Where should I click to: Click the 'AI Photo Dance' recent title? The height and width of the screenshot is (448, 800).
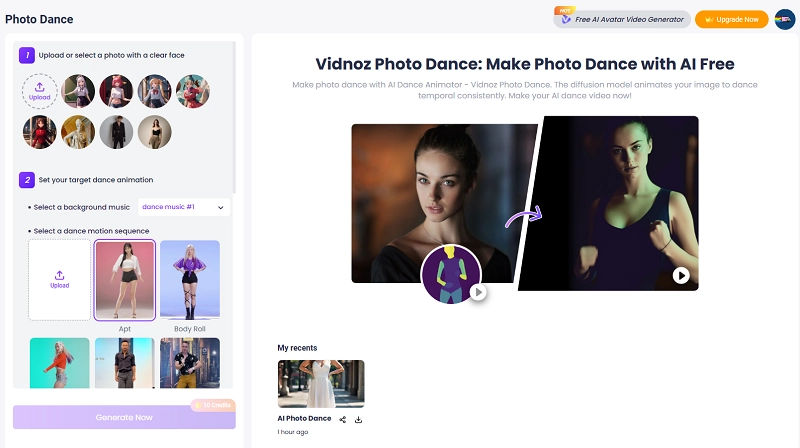click(x=304, y=418)
